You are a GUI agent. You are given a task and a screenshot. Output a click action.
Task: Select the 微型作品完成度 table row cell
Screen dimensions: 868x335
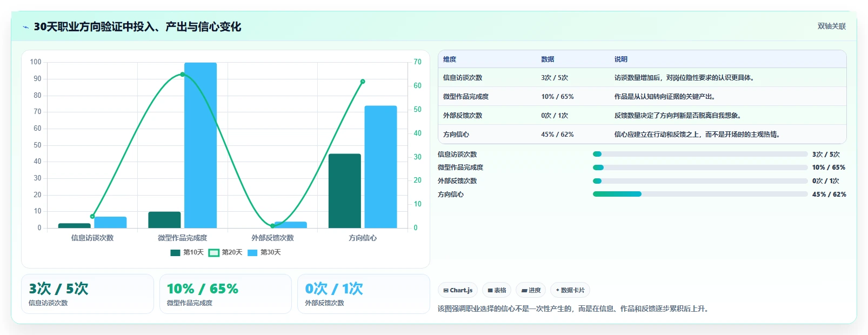[466, 97]
